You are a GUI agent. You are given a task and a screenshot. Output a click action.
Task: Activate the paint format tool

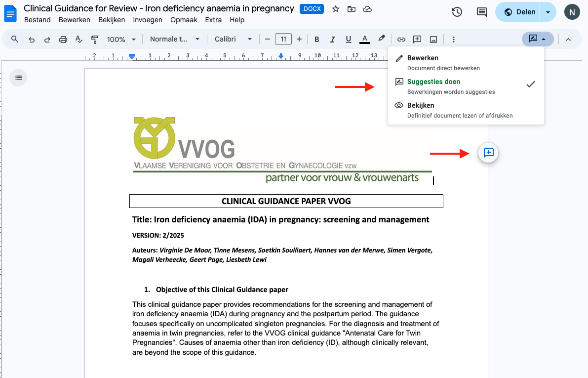pos(94,40)
